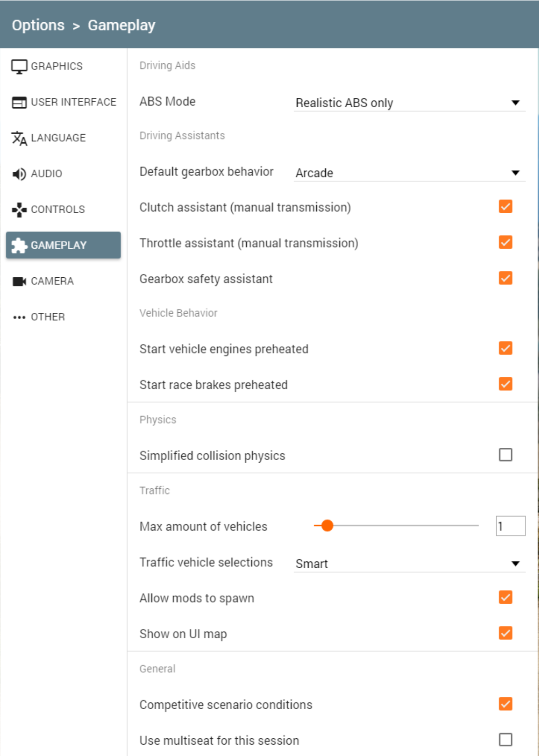
Task: Click the max vehicles number input field
Action: [510, 526]
